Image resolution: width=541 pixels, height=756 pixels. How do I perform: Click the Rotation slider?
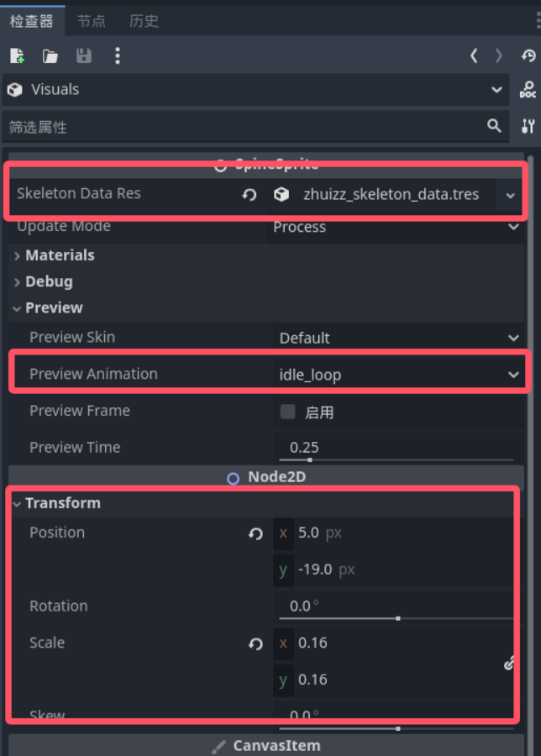point(397,618)
